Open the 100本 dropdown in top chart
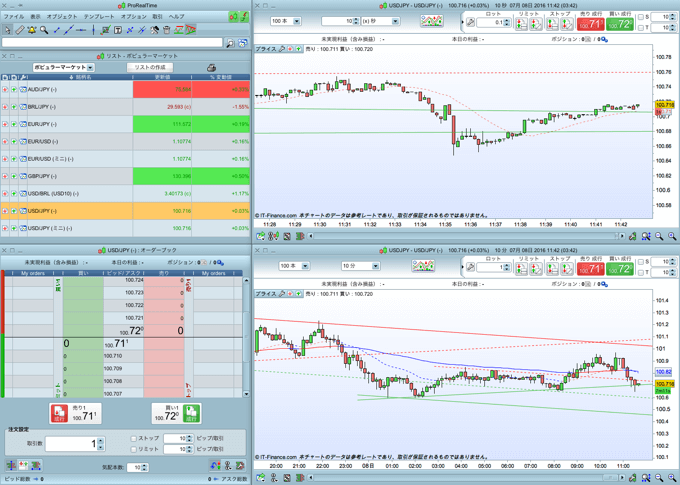 click(285, 21)
